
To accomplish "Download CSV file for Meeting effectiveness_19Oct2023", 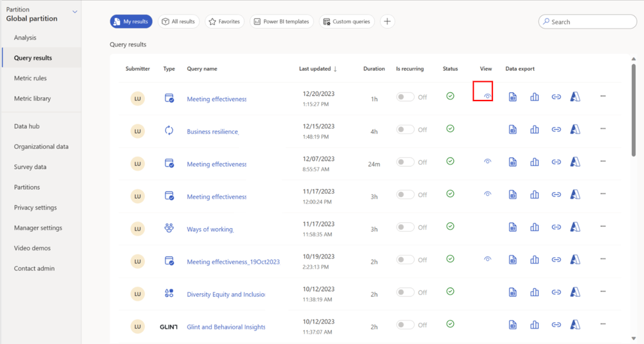I will click(512, 260).
